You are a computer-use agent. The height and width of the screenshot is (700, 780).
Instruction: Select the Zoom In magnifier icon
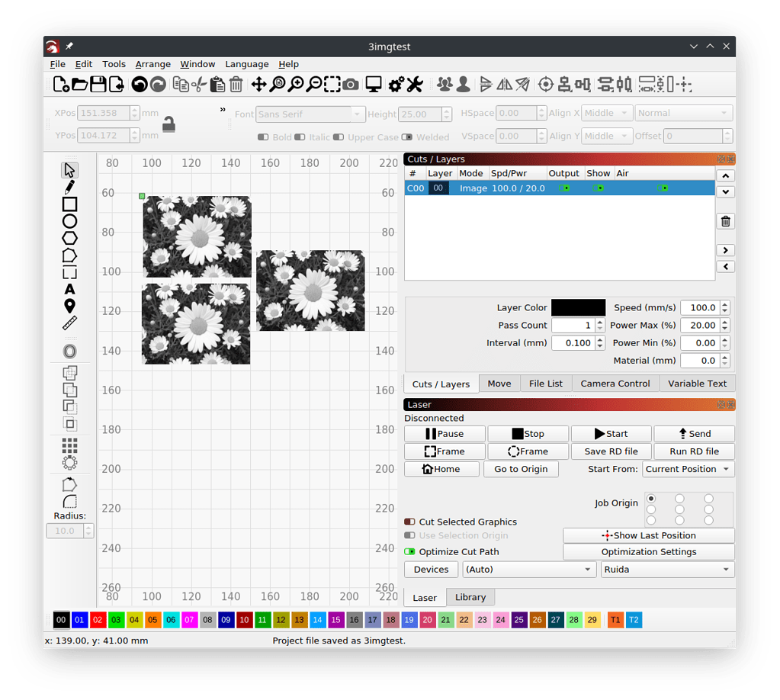click(x=297, y=84)
